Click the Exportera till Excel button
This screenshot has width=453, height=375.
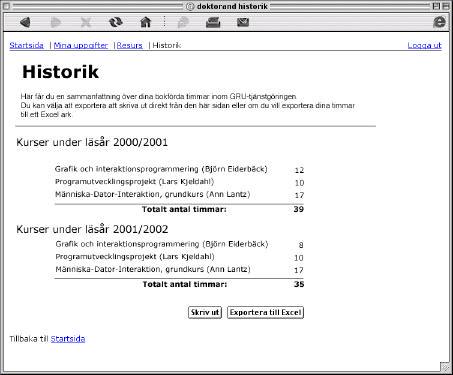(265, 312)
